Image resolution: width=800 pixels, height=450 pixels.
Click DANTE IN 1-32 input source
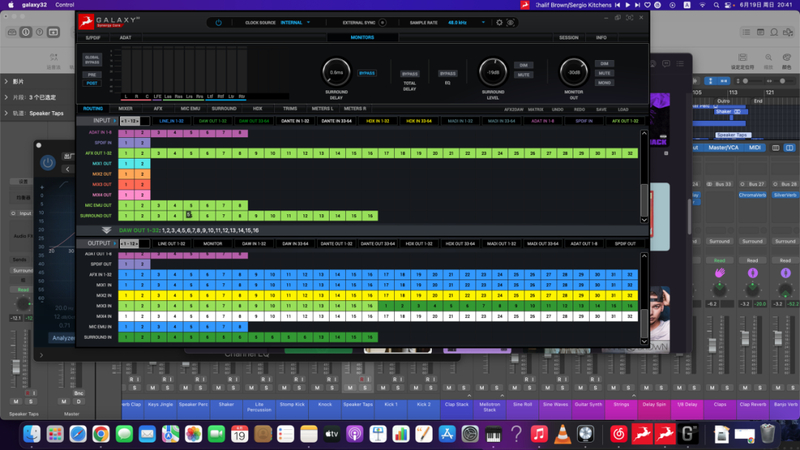[x=295, y=121]
